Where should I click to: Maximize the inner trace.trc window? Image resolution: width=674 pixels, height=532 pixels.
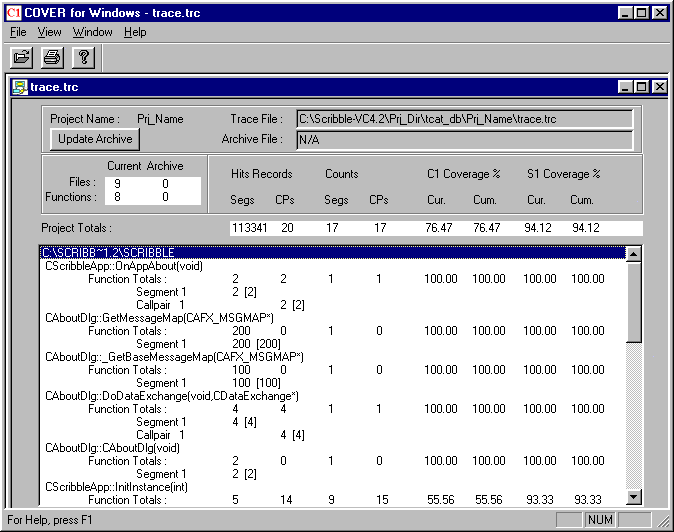click(x=641, y=87)
